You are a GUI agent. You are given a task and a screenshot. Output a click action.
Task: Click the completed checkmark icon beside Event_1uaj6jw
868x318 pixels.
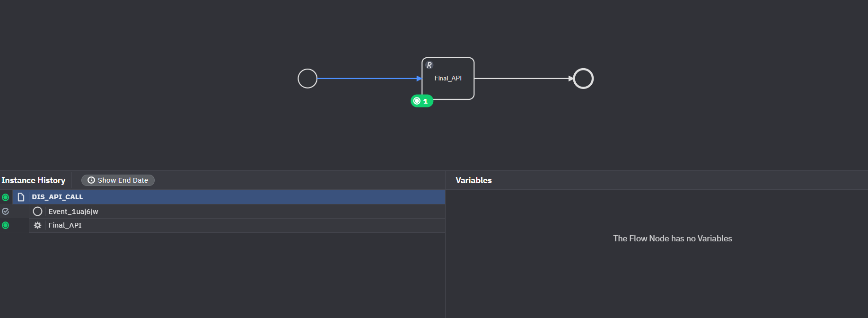tap(6, 212)
